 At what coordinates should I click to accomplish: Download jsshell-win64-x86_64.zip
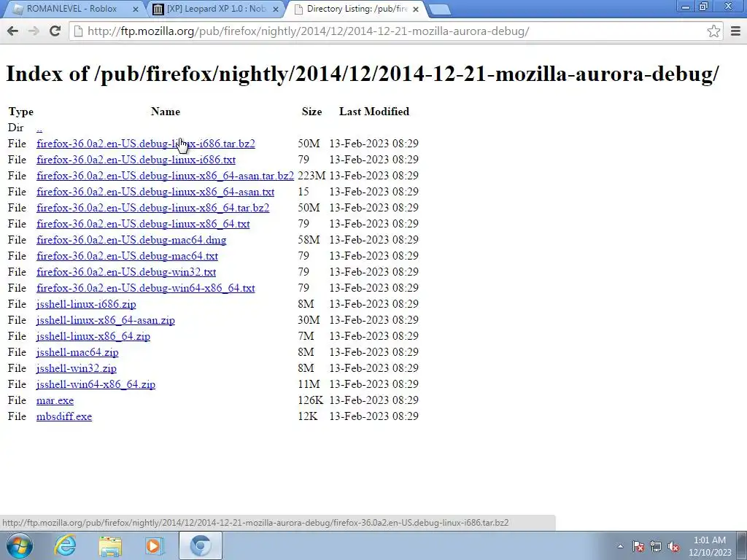(x=96, y=384)
